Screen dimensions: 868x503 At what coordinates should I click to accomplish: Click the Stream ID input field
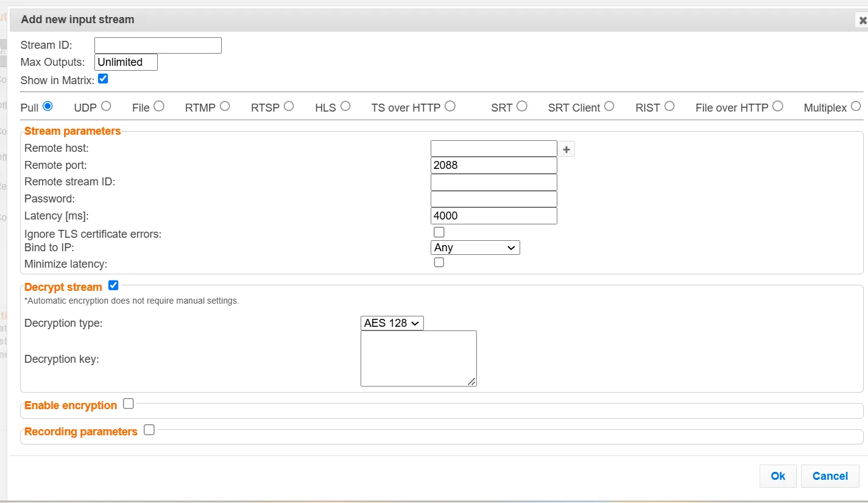pos(158,45)
